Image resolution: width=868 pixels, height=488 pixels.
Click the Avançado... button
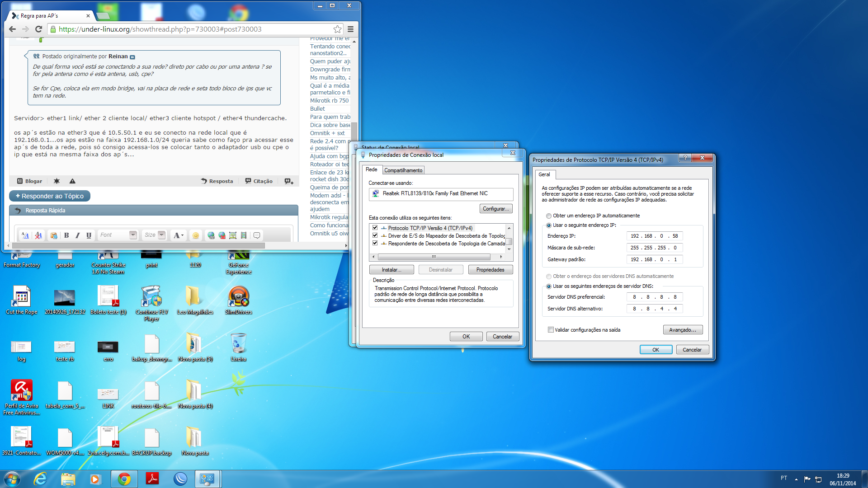click(x=682, y=330)
